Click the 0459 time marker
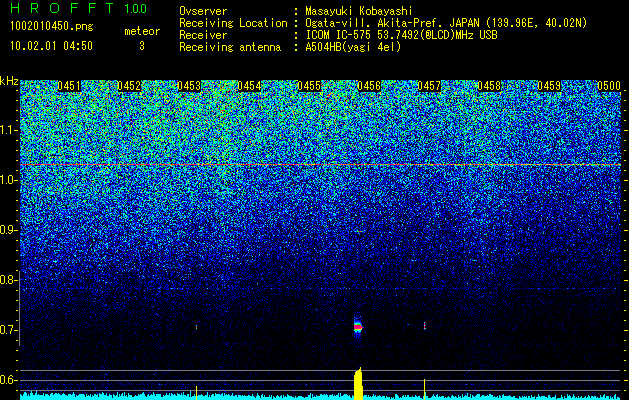 coord(549,86)
